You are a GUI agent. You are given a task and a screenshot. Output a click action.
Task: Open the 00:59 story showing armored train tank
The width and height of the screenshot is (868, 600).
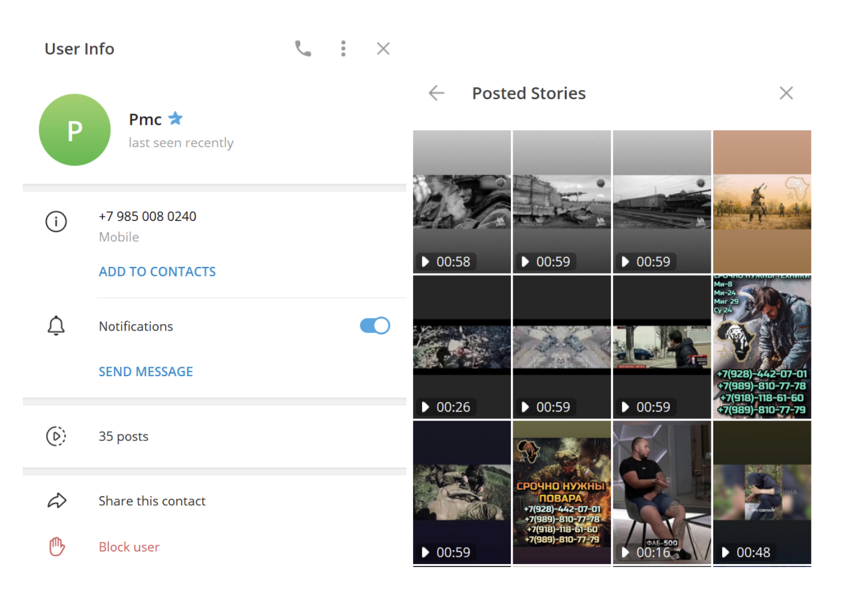(x=562, y=202)
